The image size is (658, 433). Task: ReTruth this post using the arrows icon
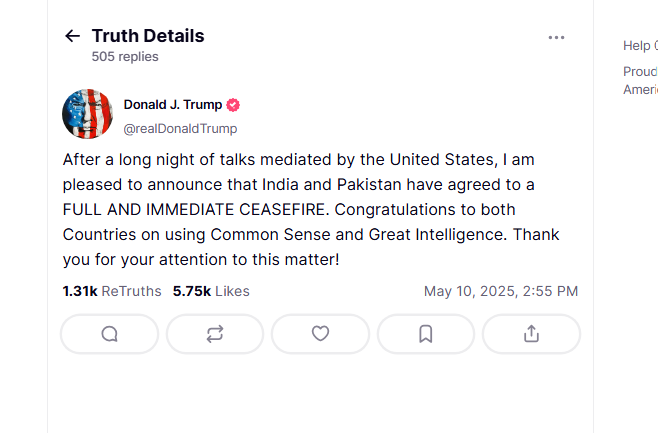click(215, 334)
